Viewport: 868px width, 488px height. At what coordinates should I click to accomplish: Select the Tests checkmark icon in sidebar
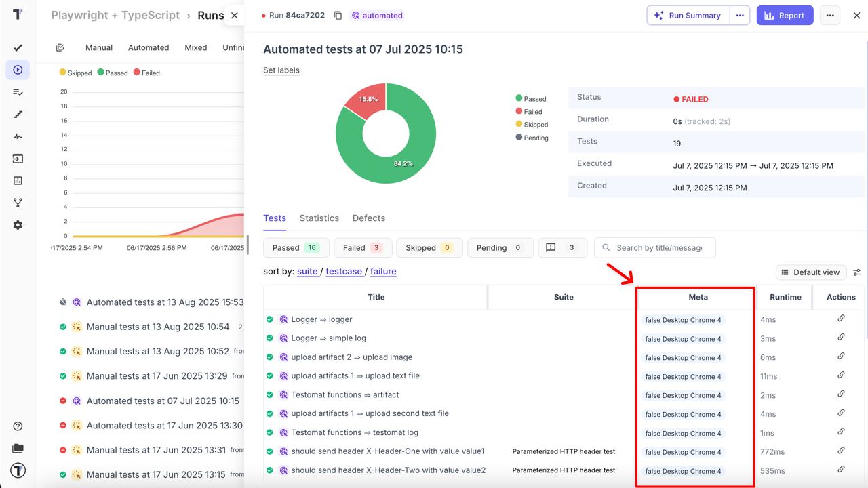coord(18,47)
